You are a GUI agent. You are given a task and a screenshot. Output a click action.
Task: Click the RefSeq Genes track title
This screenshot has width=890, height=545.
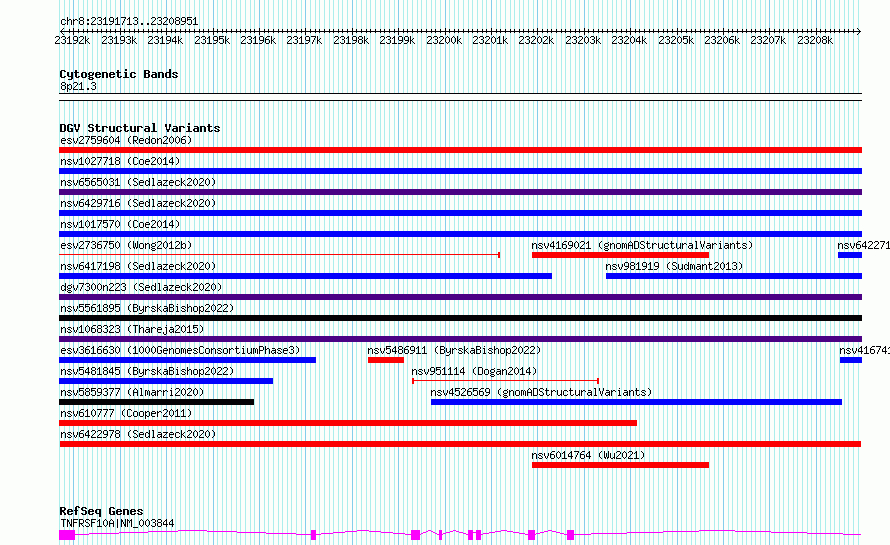101,511
